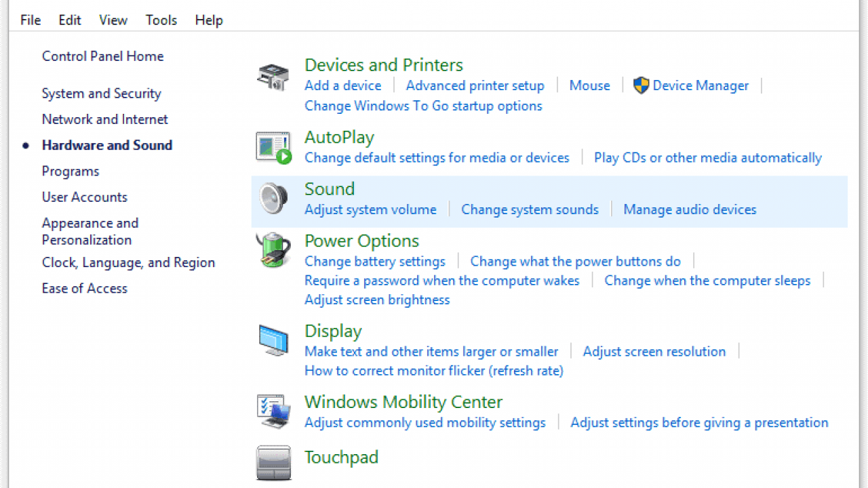
Task: Click the Display monitor icon
Action: tap(273, 340)
